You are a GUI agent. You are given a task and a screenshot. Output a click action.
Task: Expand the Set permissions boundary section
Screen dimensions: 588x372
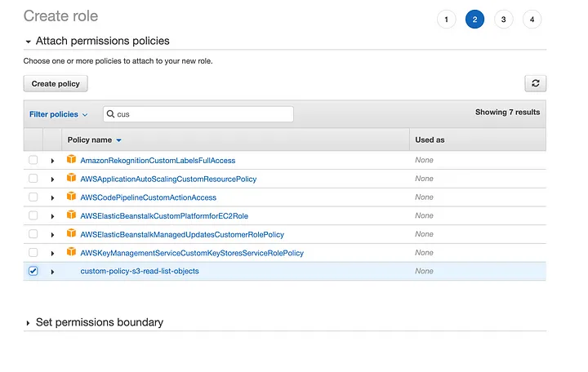(28, 323)
